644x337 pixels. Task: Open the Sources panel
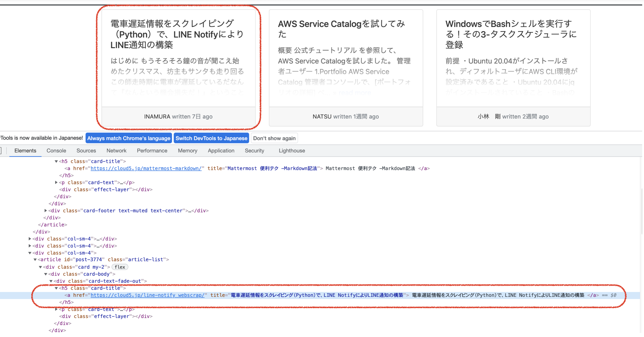86,150
